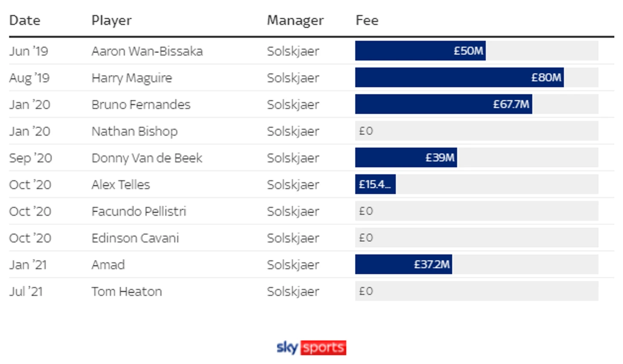The image size is (623, 364).
Task: Click the Manager column header
Action: pos(295,20)
